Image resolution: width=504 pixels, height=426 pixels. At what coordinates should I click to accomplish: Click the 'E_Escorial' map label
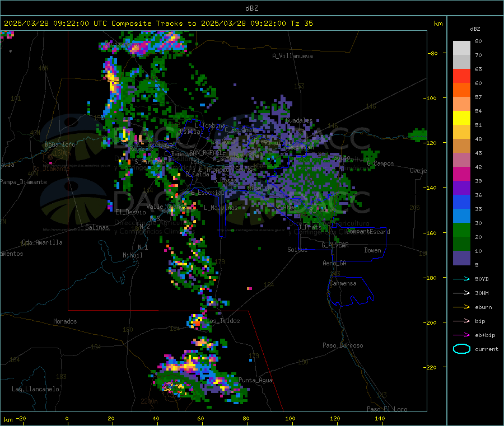click(208, 193)
